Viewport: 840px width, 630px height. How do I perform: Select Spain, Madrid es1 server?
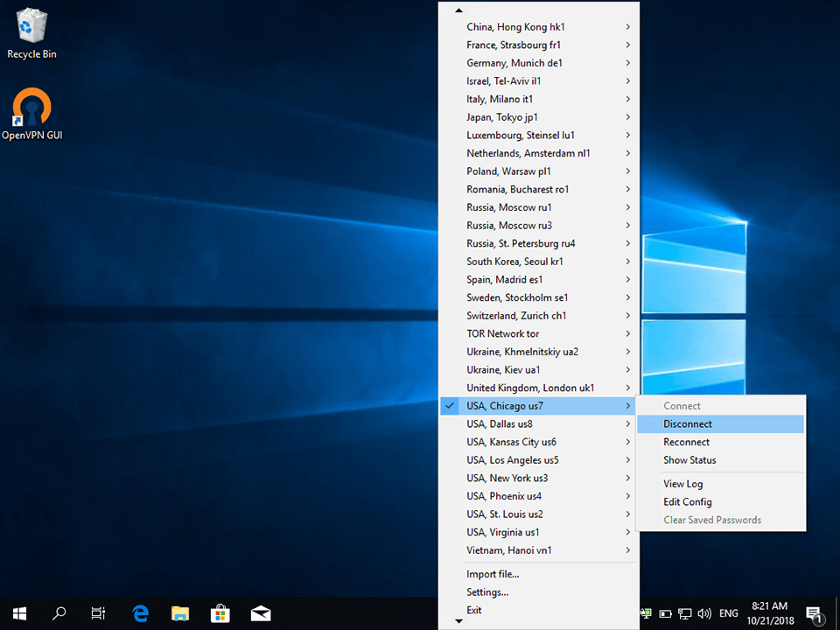[x=538, y=280]
